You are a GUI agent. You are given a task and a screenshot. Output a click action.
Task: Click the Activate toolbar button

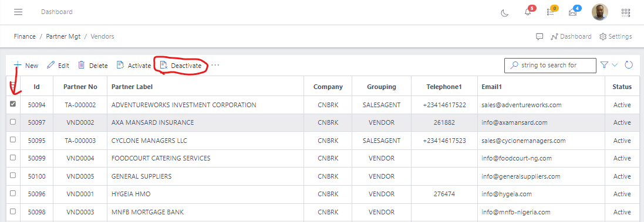pyautogui.click(x=134, y=66)
